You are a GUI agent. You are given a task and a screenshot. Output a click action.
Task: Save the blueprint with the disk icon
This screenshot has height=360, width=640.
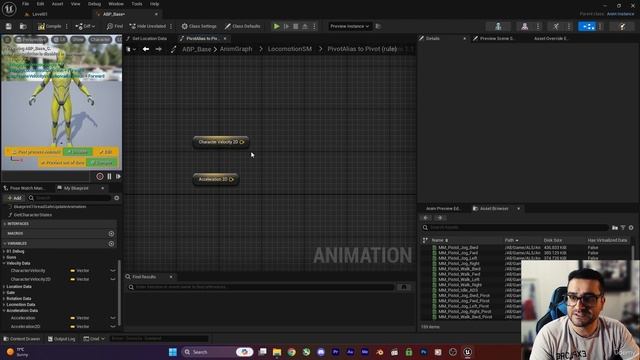pyautogui.click(x=9, y=26)
